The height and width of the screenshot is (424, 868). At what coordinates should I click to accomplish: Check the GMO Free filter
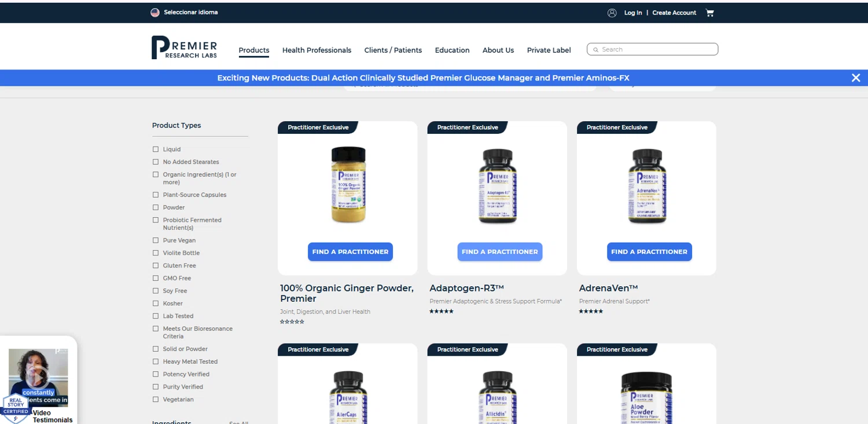[155, 279]
